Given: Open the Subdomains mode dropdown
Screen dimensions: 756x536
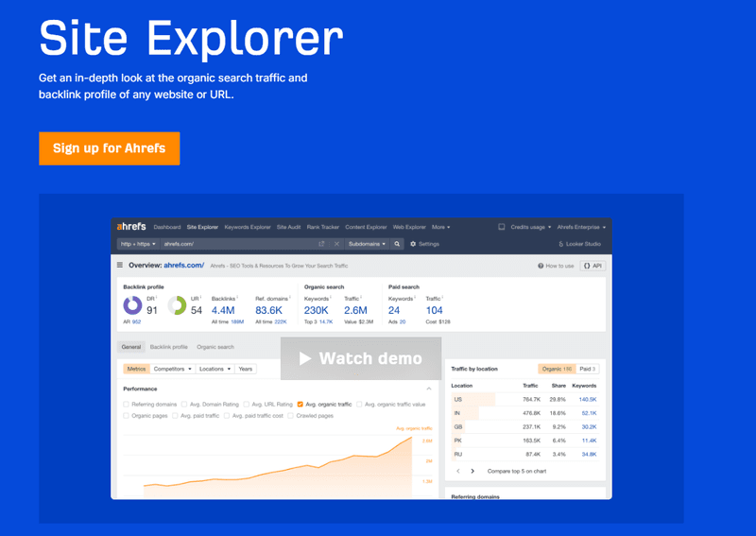Looking at the screenshot, I should click(x=367, y=244).
